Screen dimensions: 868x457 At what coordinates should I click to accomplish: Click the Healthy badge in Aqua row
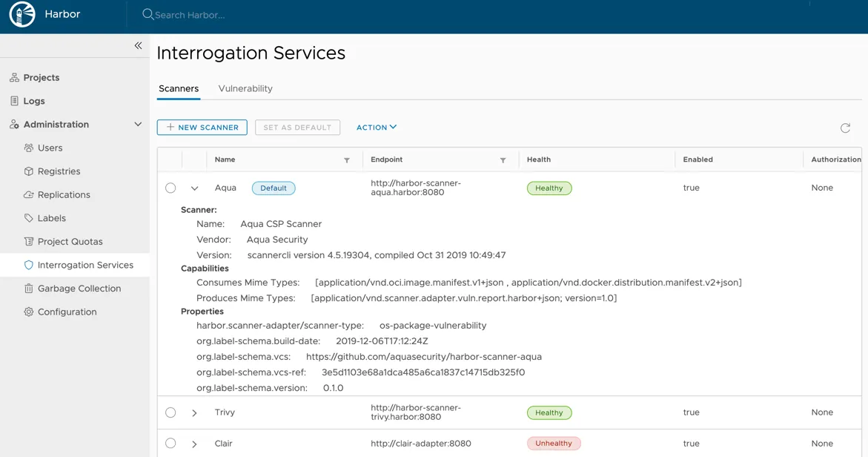click(x=549, y=188)
